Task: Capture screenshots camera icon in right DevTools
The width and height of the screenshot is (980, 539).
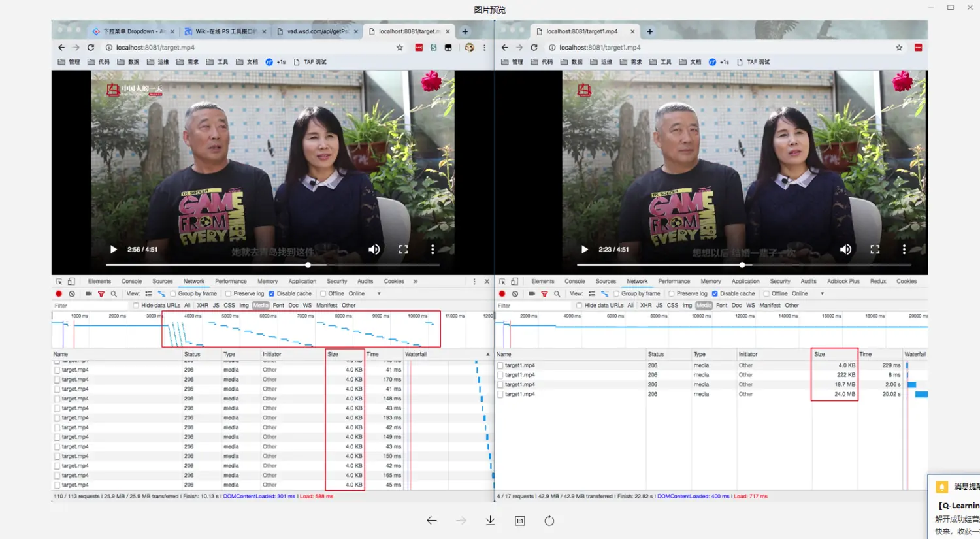Action: pos(532,294)
